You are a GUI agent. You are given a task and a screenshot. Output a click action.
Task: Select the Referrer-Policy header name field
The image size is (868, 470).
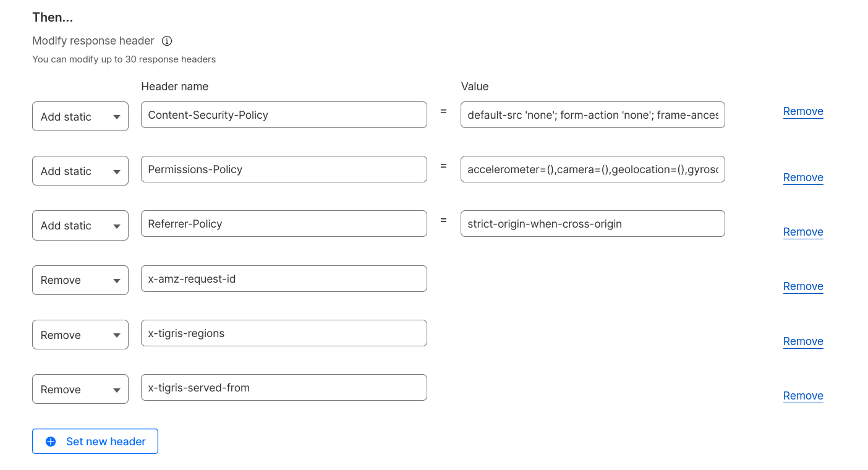284,224
